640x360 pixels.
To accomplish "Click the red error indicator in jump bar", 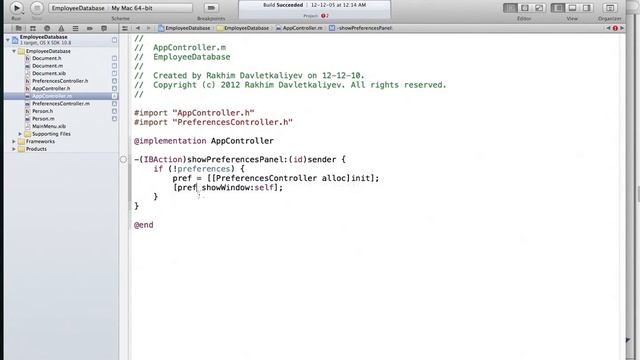I will (x=615, y=28).
